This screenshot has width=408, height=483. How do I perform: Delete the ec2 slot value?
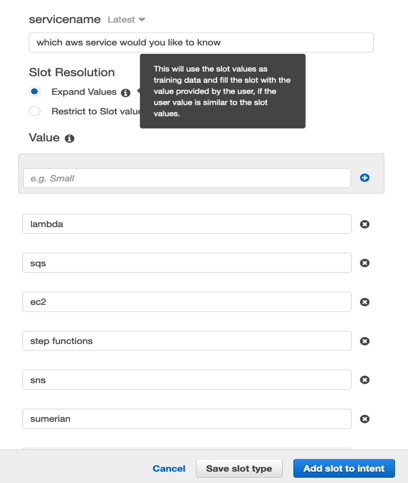[x=365, y=302]
